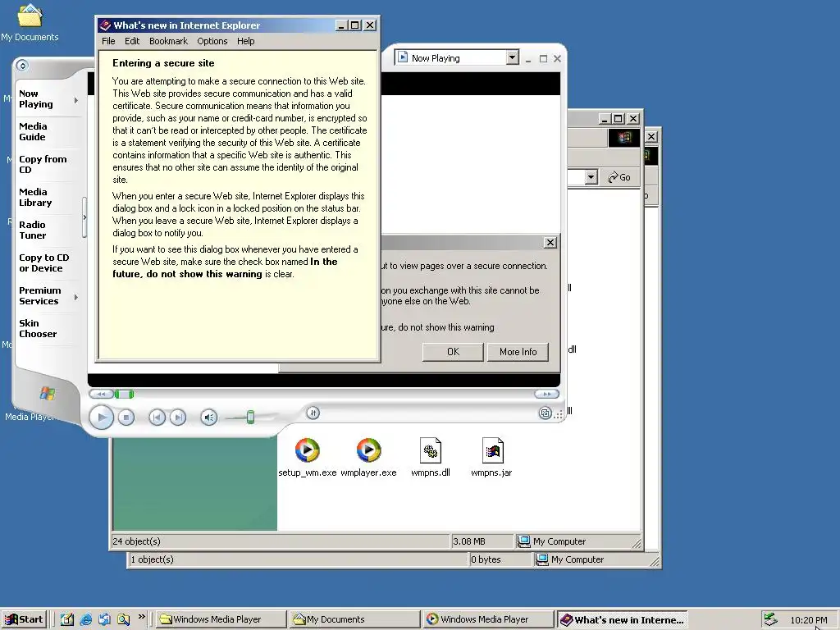Click the search quick launch icon
The height and width of the screenshot is (630, 840).
pos(123,620)
